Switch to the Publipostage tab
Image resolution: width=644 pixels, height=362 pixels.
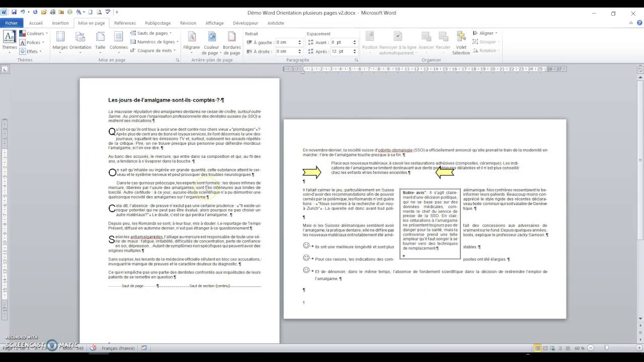click(158, 23)
